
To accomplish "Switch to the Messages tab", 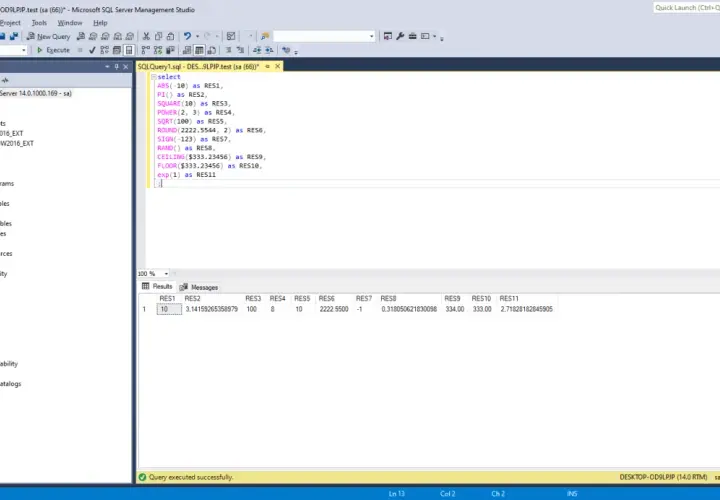I will tap(199, 287).
